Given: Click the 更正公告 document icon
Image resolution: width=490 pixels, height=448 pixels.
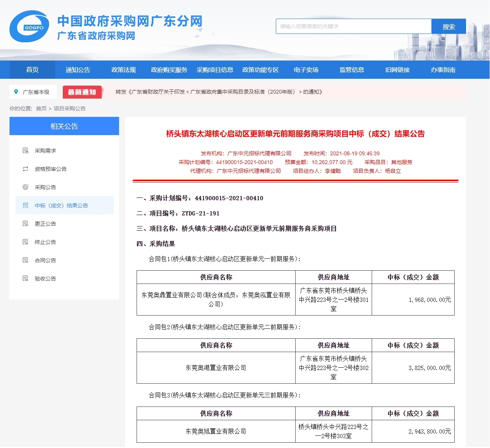Looking at the screenshot, I should (25, 223).
